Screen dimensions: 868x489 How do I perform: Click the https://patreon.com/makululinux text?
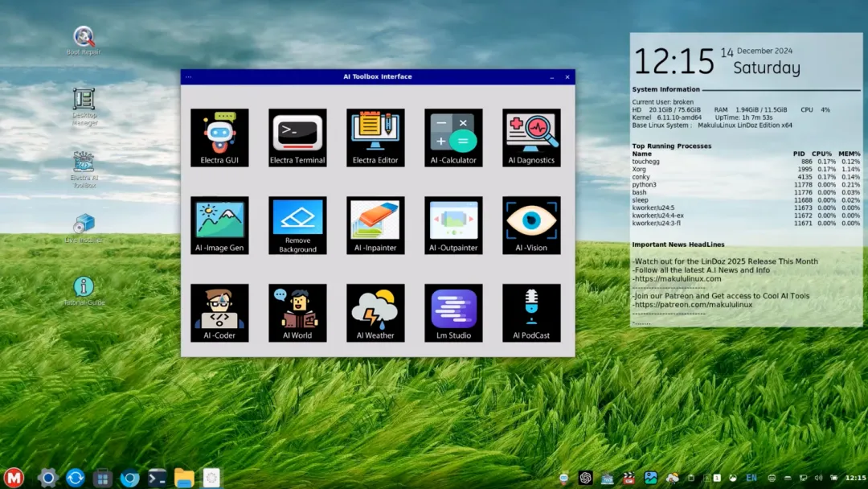(693, 304)
